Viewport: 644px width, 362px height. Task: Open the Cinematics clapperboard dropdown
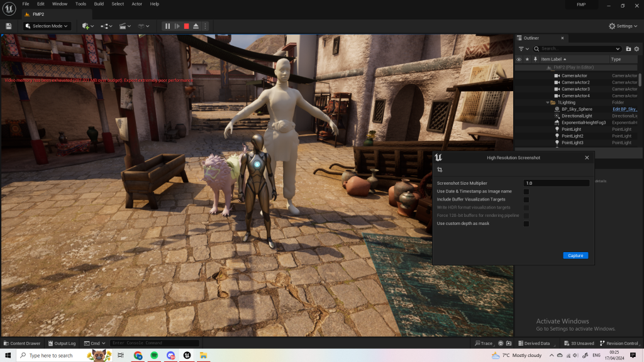click(125, 26)
